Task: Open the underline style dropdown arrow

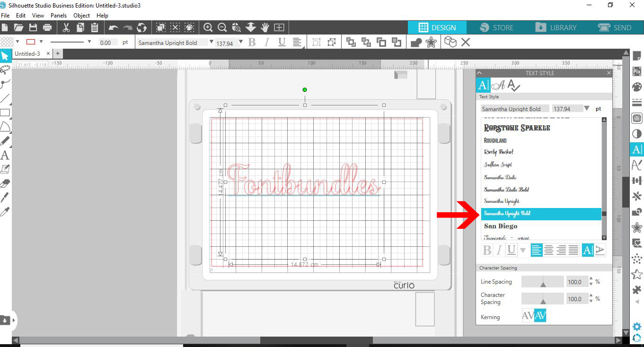Action: coord(523,251)
